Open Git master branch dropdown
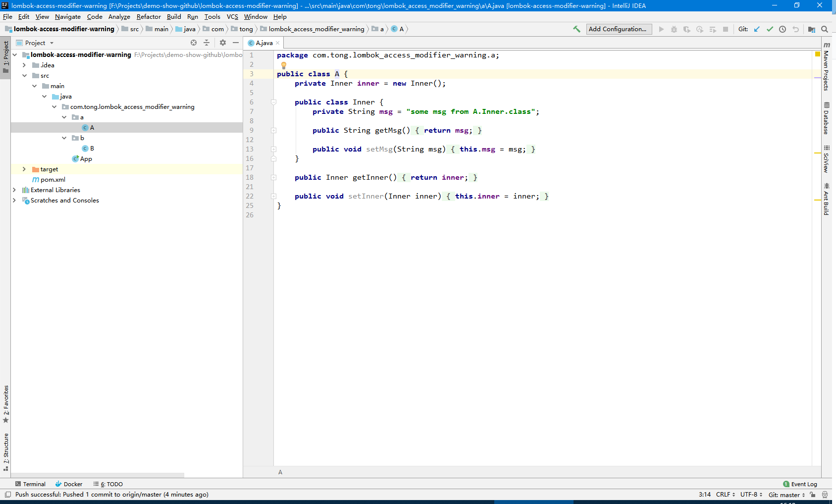Image resolution: width=836 pixels, height=504 pixels. pyautogui.click(x=786, y=495)
